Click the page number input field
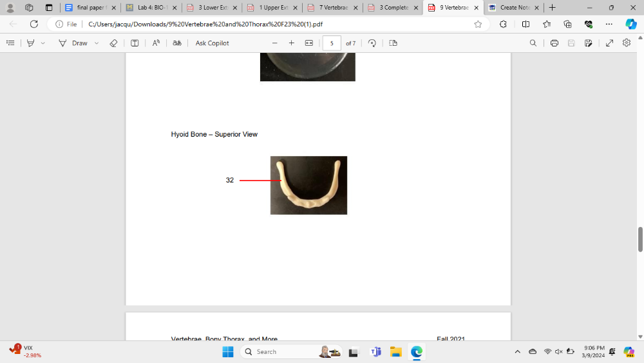The height and width of the screenshot is (363, 644). [x=332, y=43]
